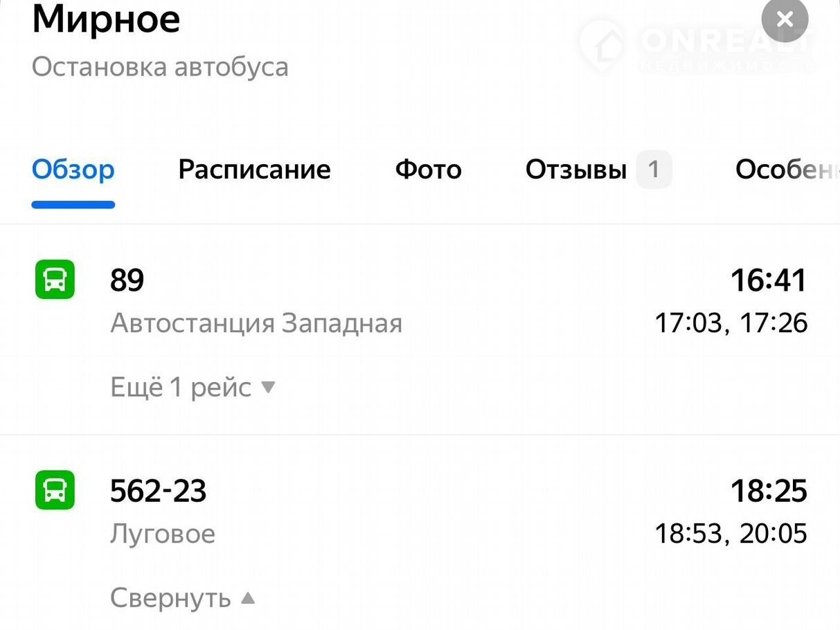The image size is (840, 630).
Task: Click the 18:25 next departure time
Action: 769,491
